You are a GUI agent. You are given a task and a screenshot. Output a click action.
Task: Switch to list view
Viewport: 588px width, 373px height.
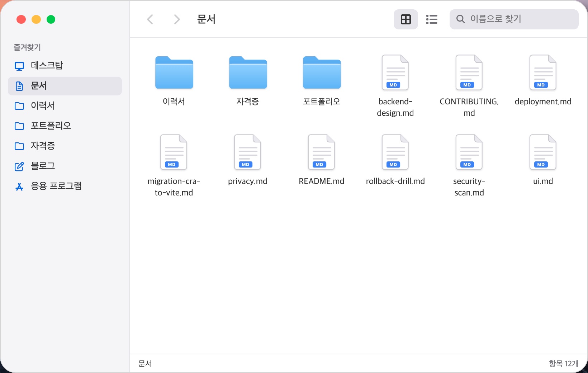432,19
